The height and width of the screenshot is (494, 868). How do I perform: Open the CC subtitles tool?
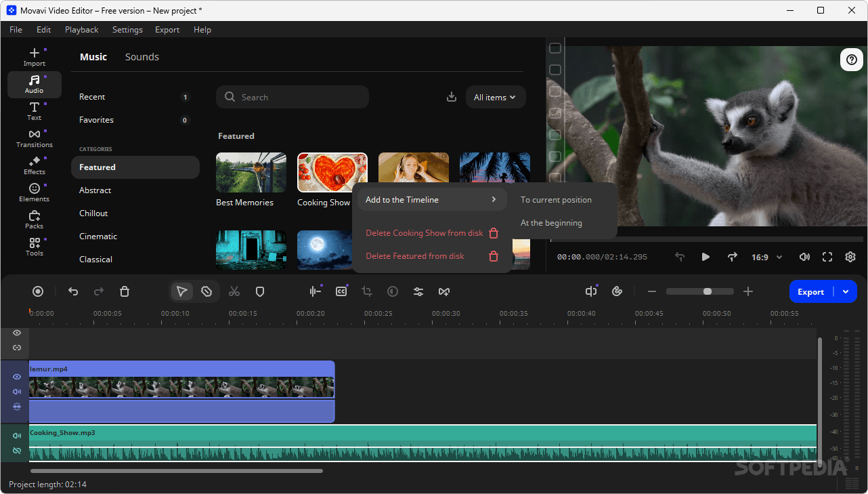point(341,291)
